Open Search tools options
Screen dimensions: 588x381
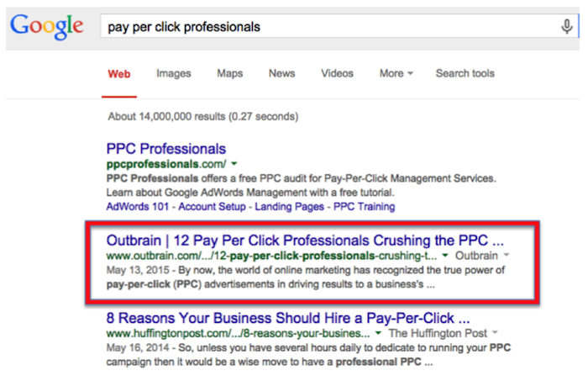point(465,73)
